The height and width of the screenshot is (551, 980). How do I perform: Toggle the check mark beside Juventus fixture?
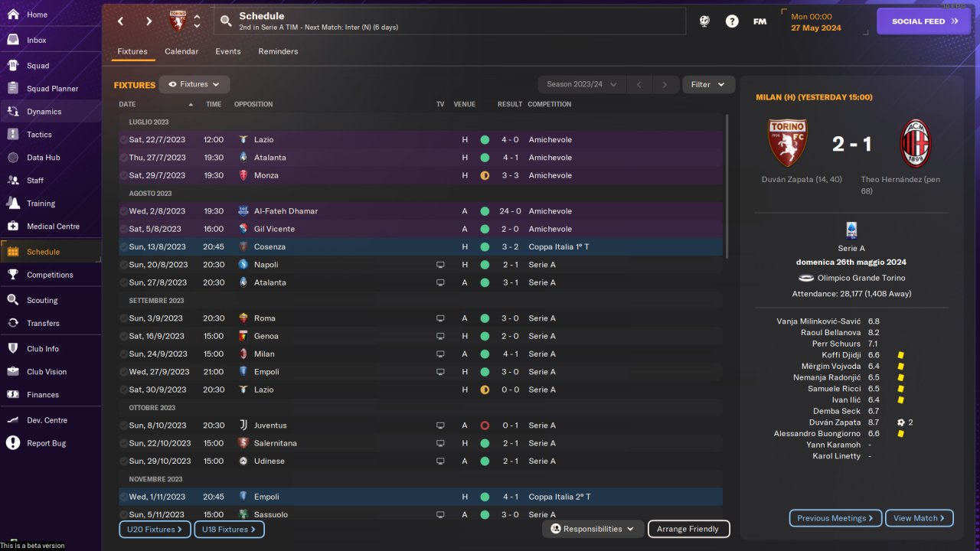[124, 425]
